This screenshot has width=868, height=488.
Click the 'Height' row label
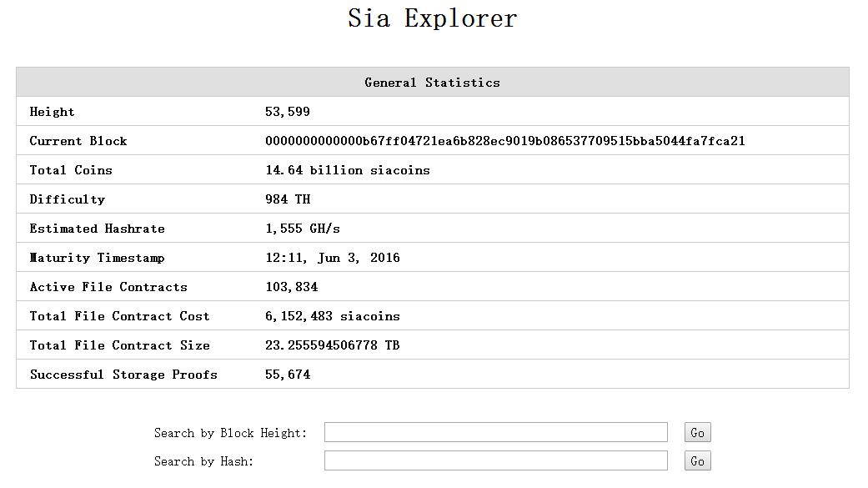tap(52, 112)
